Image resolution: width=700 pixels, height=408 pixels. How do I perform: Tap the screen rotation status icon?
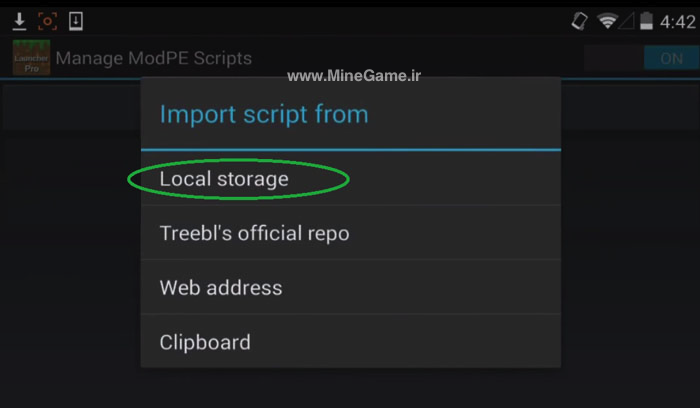point(579,21)
